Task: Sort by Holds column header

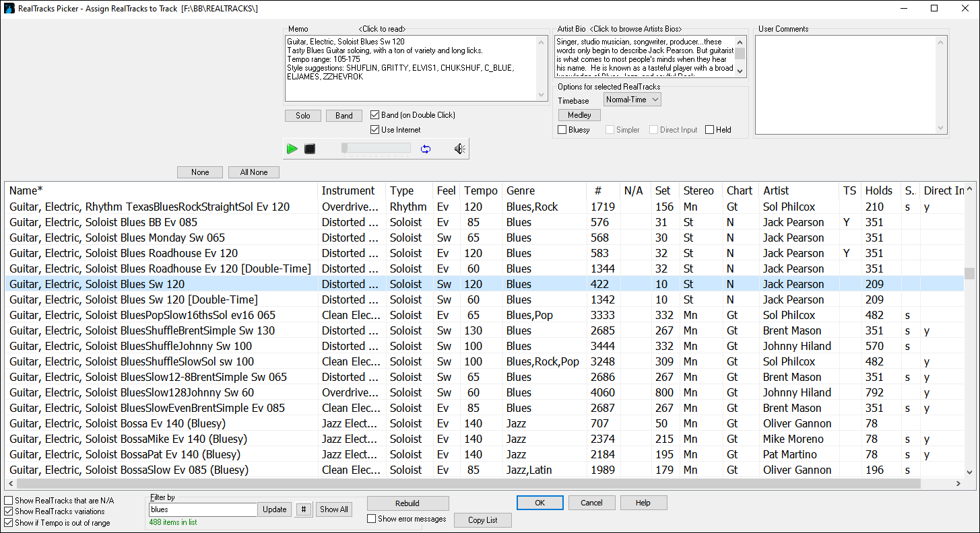Action: pos(881,190)
